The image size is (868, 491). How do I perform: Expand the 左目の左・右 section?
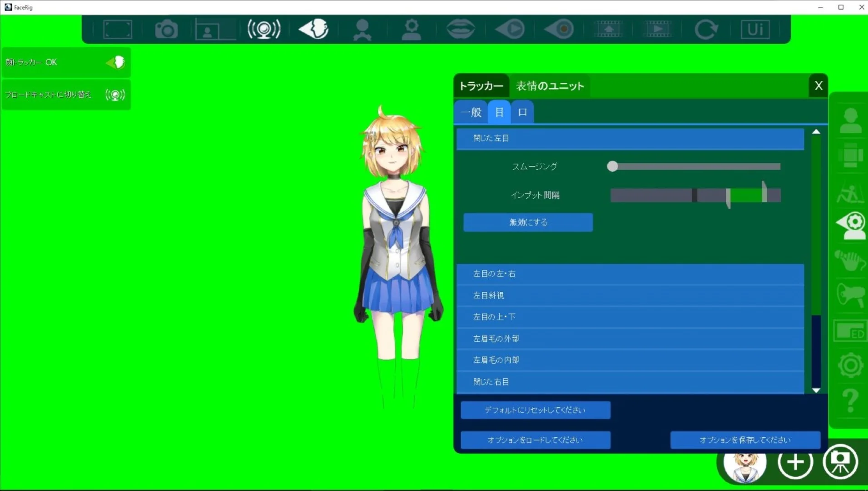coord(631,273)
